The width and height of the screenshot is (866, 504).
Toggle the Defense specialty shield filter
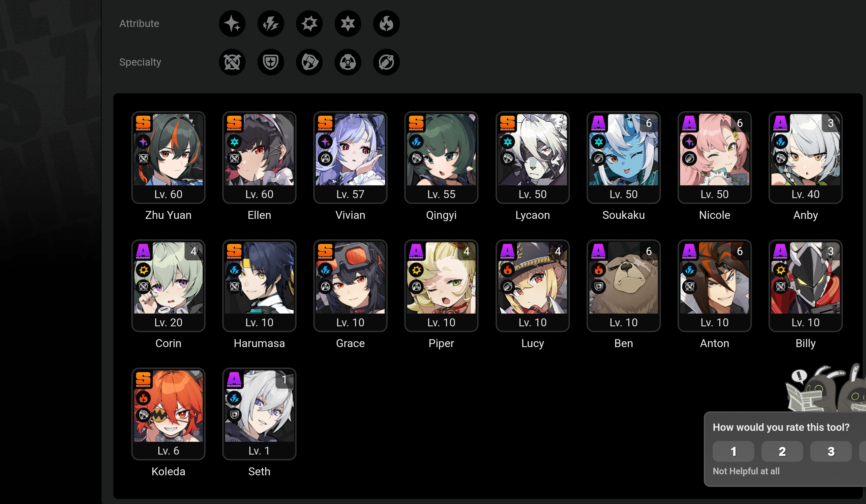click(270, 62)
